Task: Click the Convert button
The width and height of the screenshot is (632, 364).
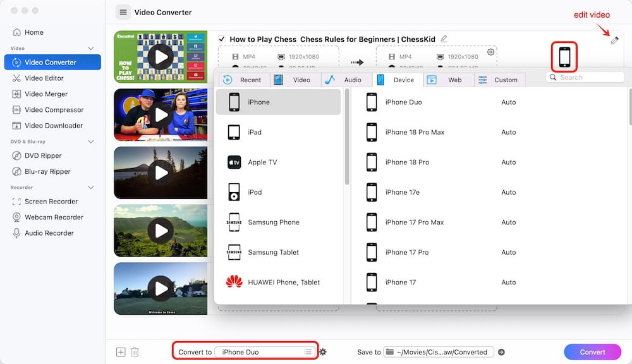Action: coord(593,352)
